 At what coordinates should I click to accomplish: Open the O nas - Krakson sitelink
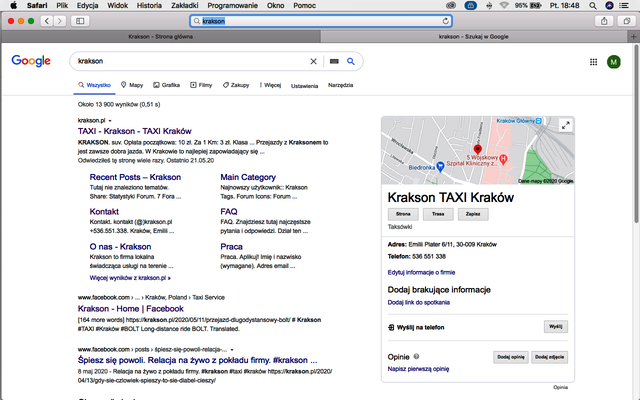tap(120, 247)
